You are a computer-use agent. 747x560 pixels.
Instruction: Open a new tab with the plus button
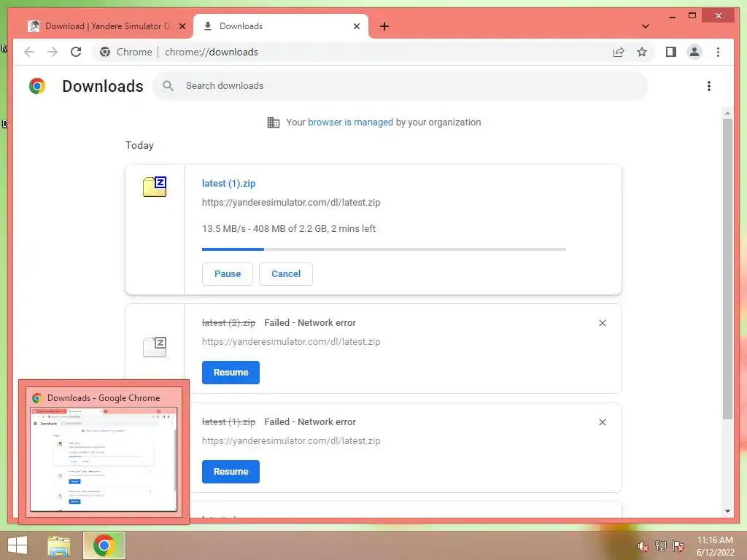click(384, 26)
